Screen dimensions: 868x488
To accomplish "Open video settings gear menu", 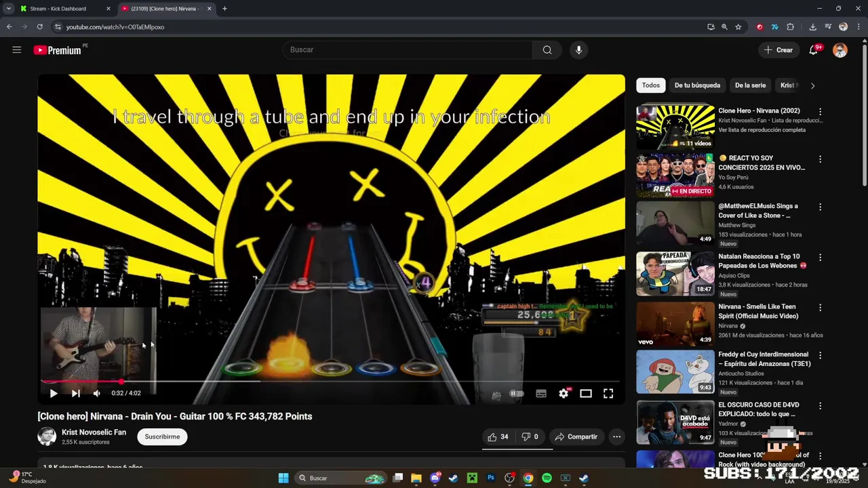I will coord(564,393).
